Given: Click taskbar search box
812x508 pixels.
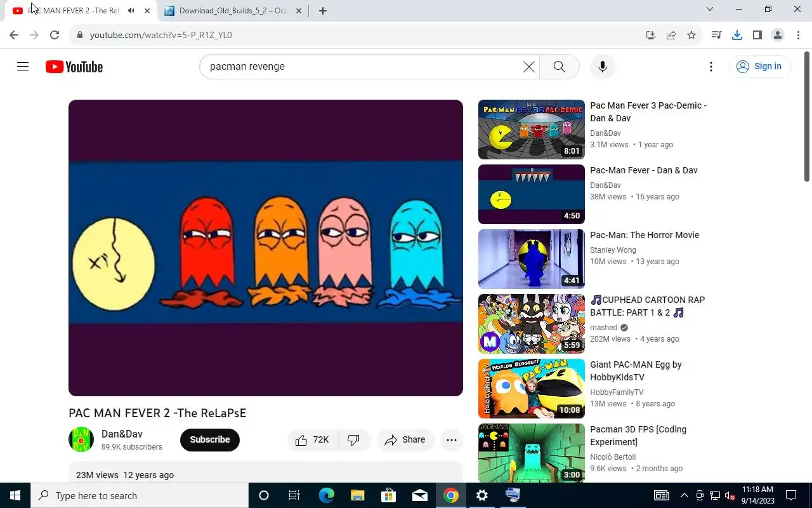Looking at the screenshot, I should [x=140, y=495].
